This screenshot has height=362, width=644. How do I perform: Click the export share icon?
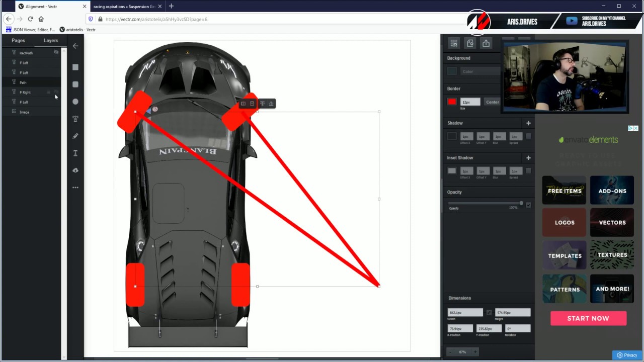click(486, 43)
